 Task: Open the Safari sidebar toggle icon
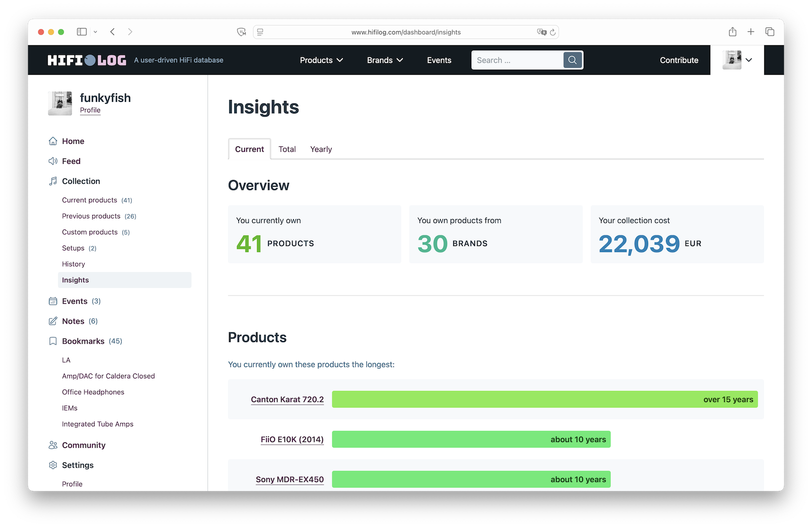[x=81, y=31]
